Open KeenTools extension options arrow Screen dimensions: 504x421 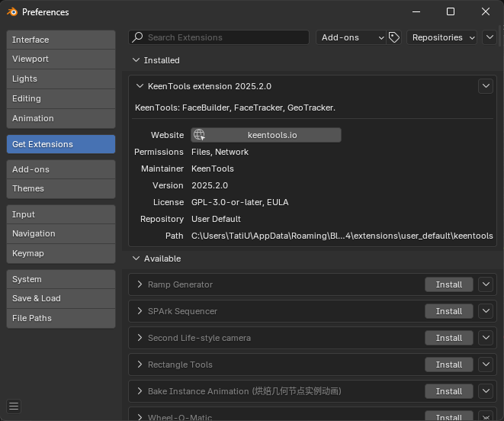pos(486,86)
